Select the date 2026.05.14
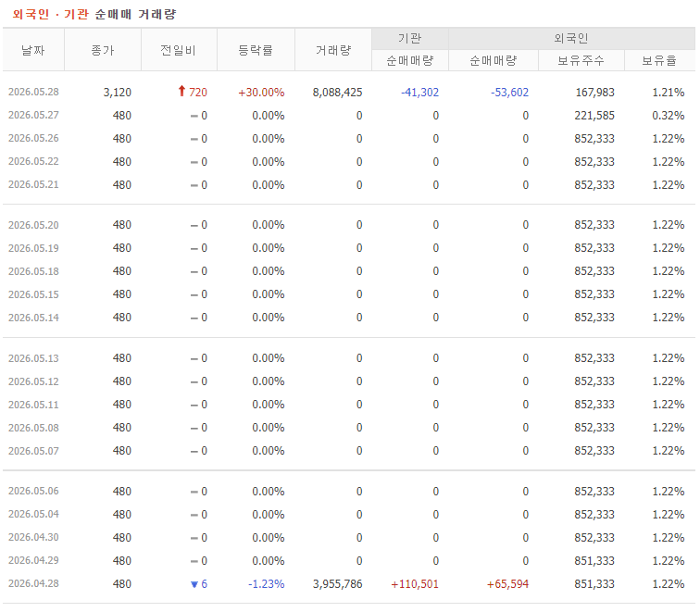700x612 pixels. pyautogui.click(x=33, y=318)
